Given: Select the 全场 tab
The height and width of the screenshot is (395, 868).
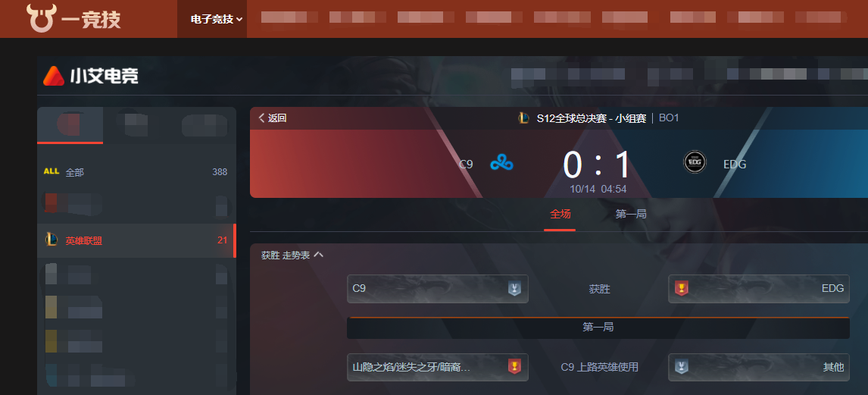Looking at the screenshot, I should [560, 214].
